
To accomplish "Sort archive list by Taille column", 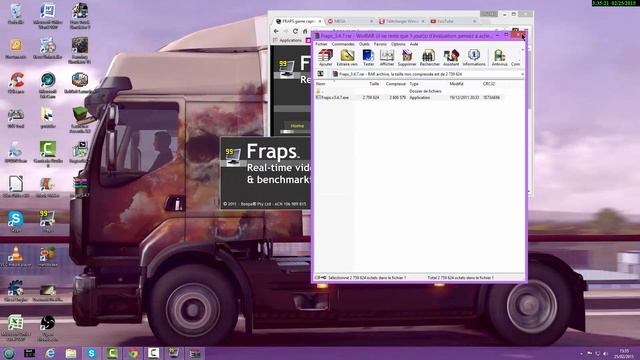I will tap(373, 84).
